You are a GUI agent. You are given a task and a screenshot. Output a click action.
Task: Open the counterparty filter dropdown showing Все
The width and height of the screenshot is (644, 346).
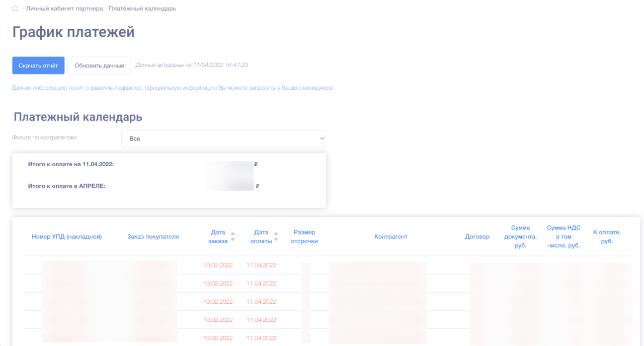tap(223, 139)
